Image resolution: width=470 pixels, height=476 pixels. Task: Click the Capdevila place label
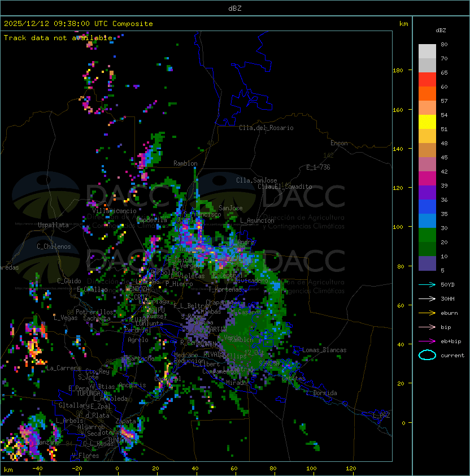point(152,220)
